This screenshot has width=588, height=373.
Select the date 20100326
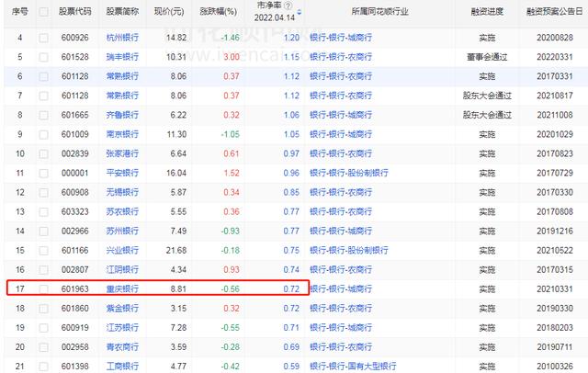point(555,367)
